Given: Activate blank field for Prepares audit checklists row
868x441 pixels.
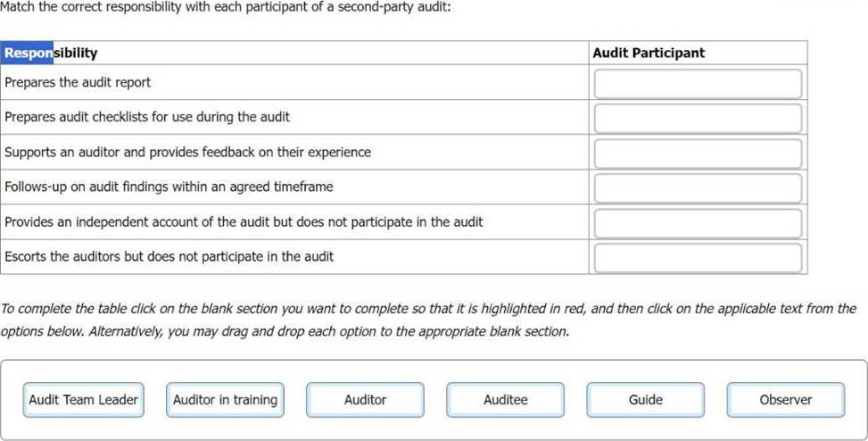Looking at the screenshot, I should click(698, 118).
